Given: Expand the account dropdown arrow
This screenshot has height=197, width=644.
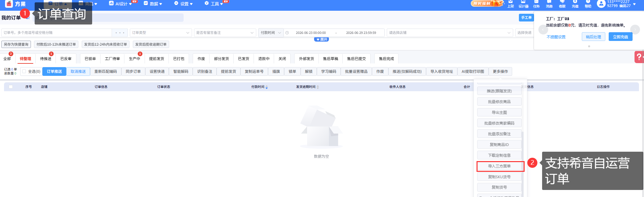Looking at the screenshot, I should click(634, 4).
